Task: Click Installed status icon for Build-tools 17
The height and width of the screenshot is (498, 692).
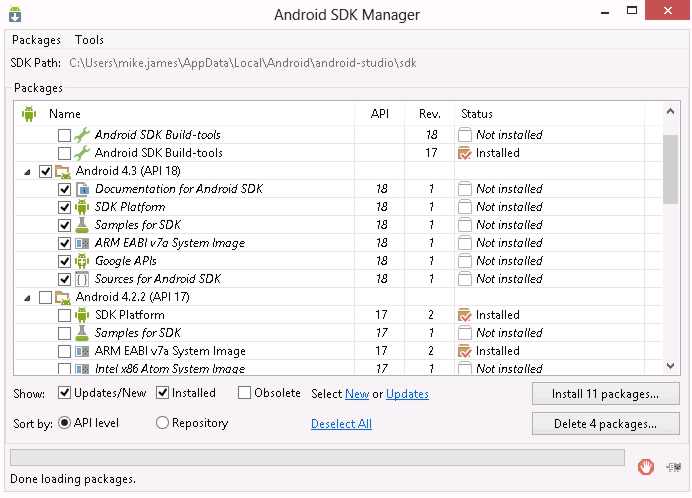Action: coord(465,153)
